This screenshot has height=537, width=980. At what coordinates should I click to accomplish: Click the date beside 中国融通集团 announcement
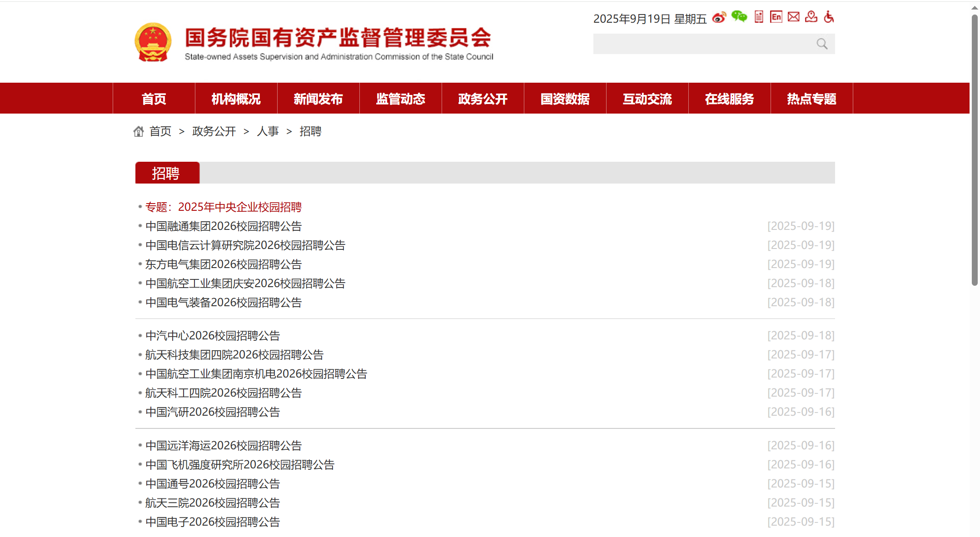point(801,226)
